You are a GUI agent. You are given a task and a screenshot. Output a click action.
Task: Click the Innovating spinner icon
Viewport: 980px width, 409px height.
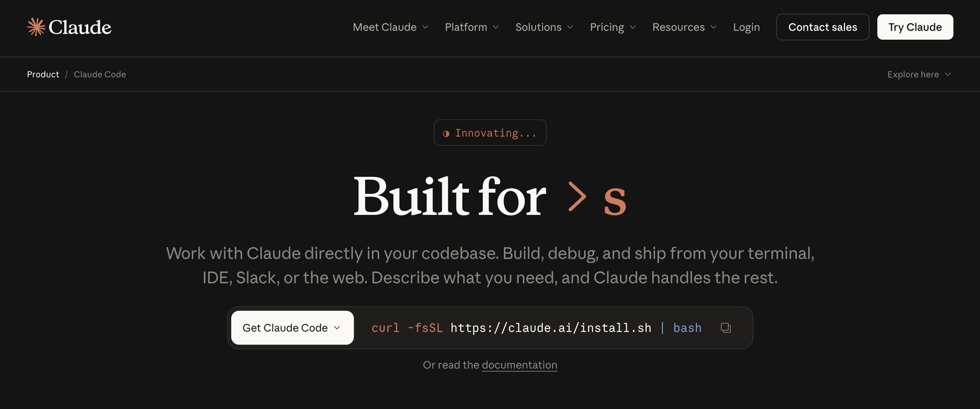(446, 133)
